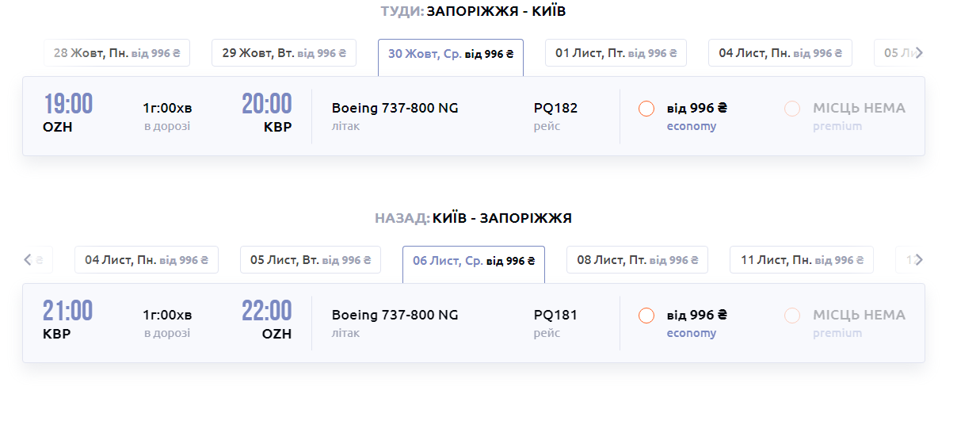The width and height of the screenshot is (980, 421).
Task: Select economy fare radio for flight PQ182
Action: 646,109
